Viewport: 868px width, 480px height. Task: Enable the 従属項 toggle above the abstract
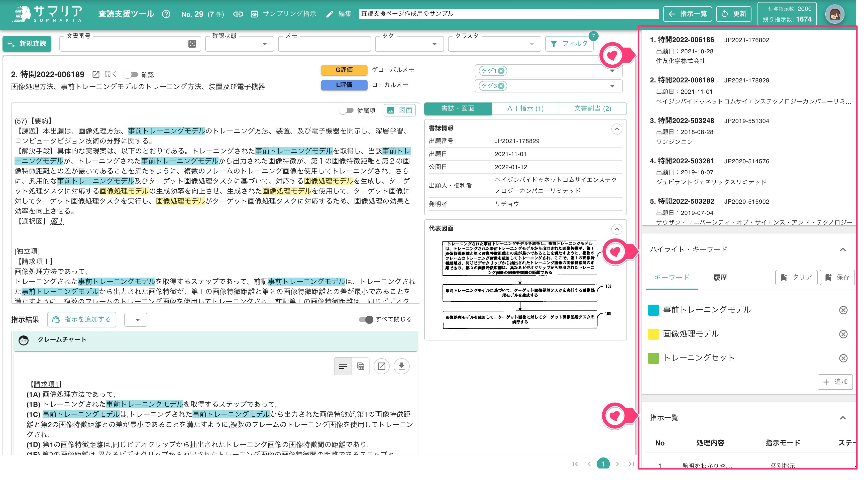(346, 110)
